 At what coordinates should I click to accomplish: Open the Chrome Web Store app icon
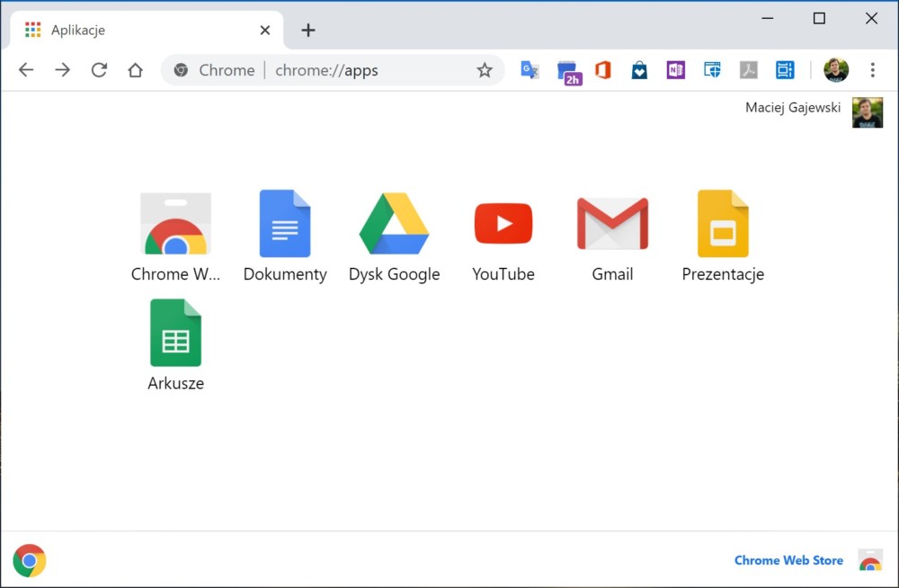coord(175,224)
